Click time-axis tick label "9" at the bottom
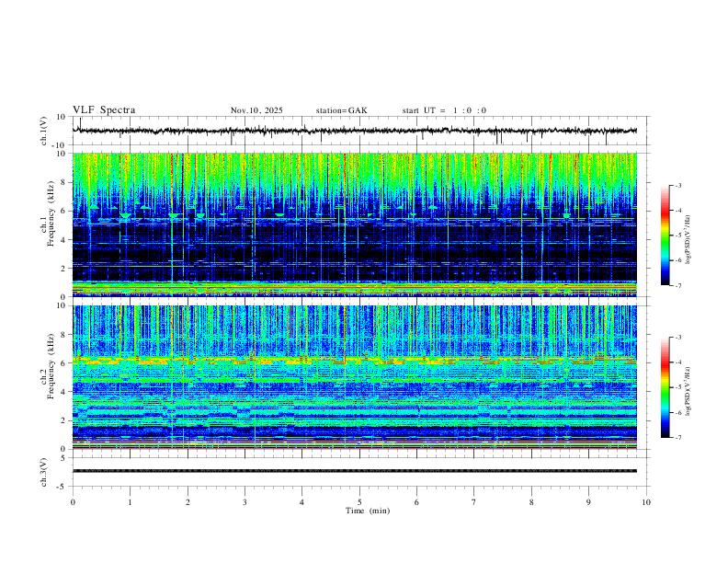The height and width of the screenshot is (563, 728). coord(588,502)
